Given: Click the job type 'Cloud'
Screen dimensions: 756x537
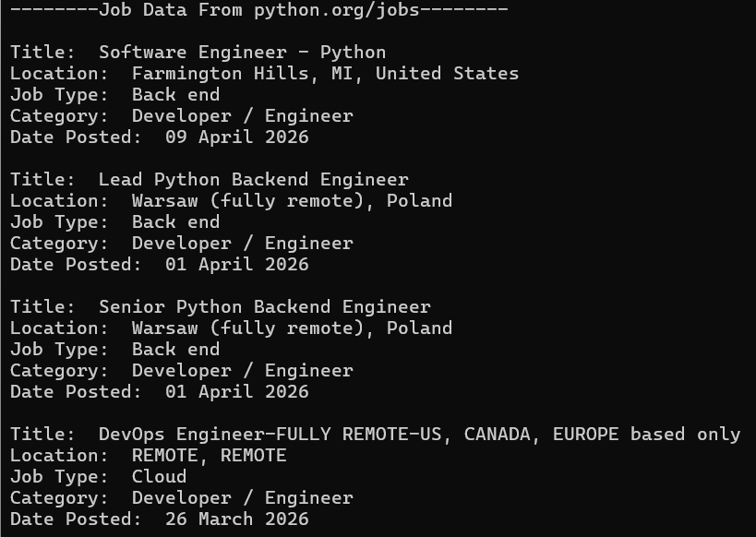Looking at the screenshot, I should coord(159,477).
